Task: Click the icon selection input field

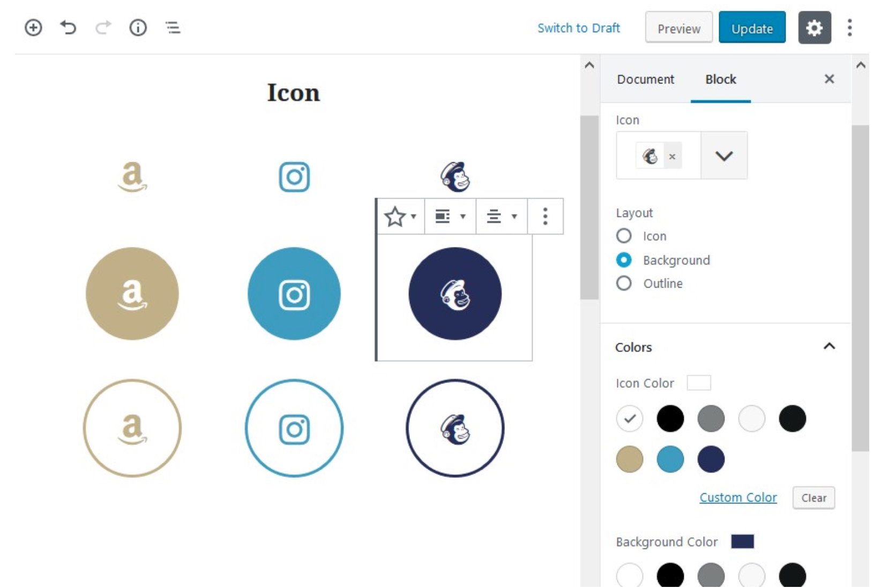Action: [x=659, y=156]
